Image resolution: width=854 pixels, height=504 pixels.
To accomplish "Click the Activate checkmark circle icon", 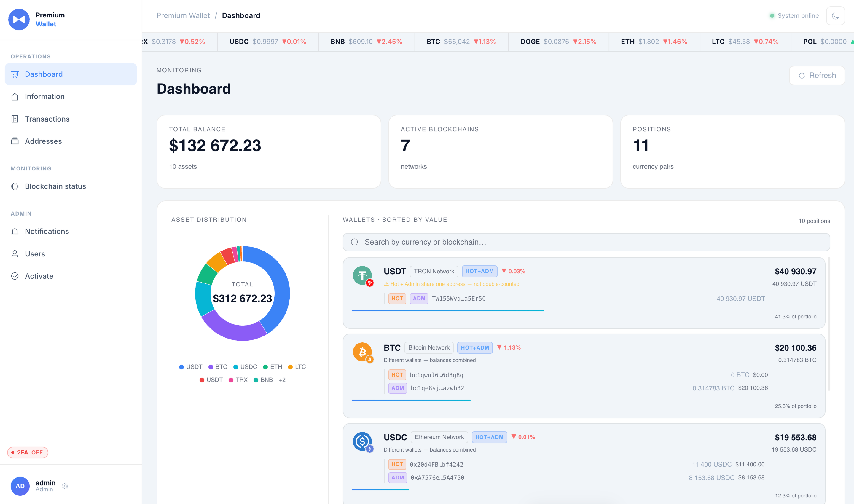I will coord(15,276).
